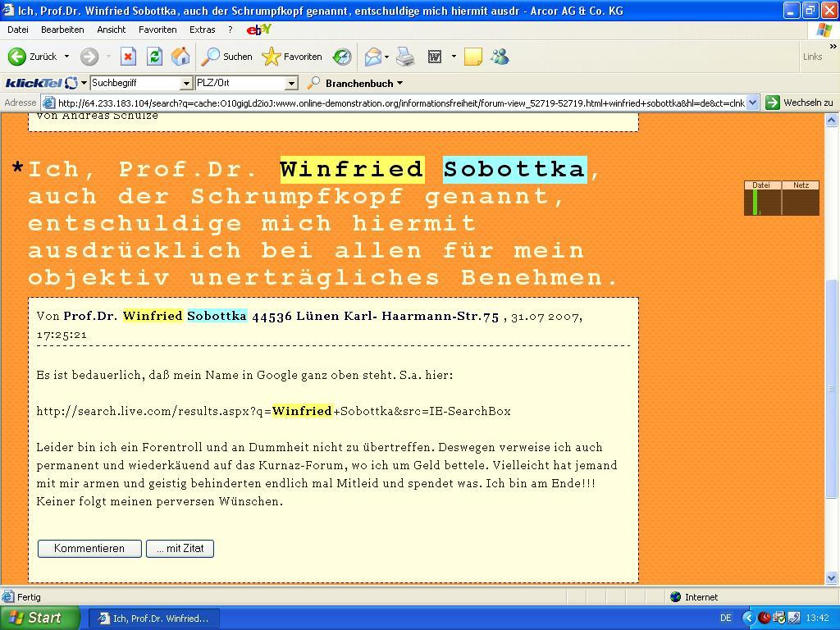
Task: Click the Fertig status bar icon
Action: tap(8, 597)
